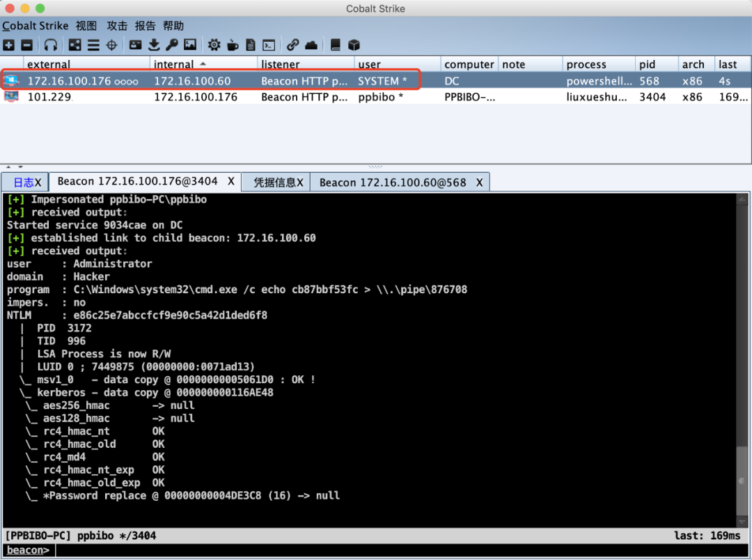Image resolution: width=752 pixels, height=560 pixels.
Task: Switch to the 凭据信息 tab
Action: (275, 182)
